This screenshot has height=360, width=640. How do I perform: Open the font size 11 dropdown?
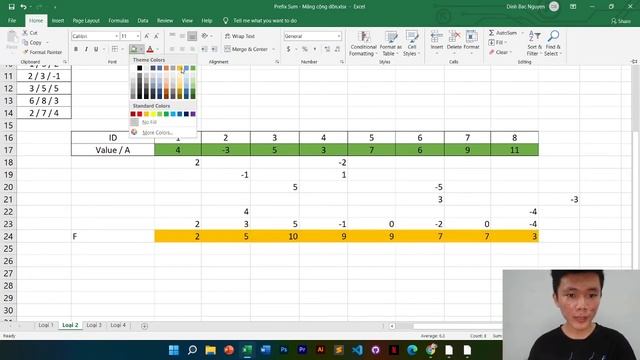point(138,36)
